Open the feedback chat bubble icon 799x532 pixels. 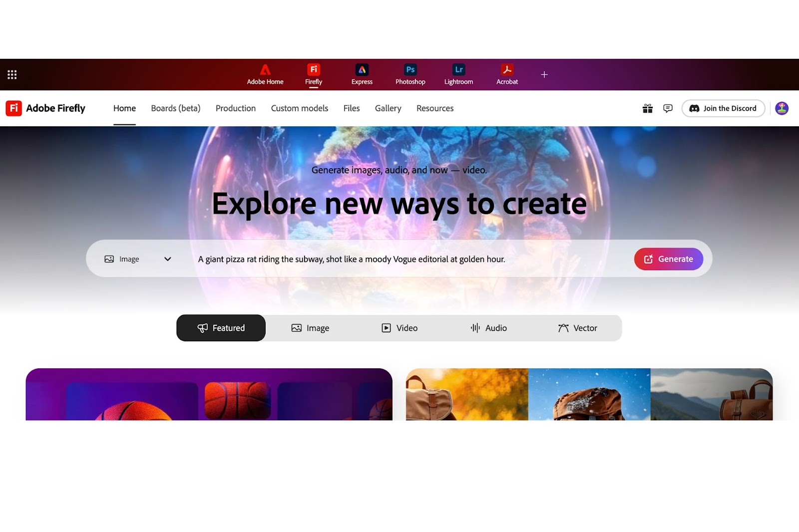click(x=668, y=108)
